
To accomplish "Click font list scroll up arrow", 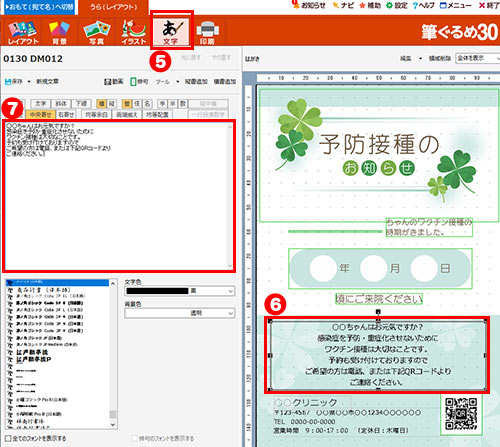I will pyautogui.click(x=113, y=283).
